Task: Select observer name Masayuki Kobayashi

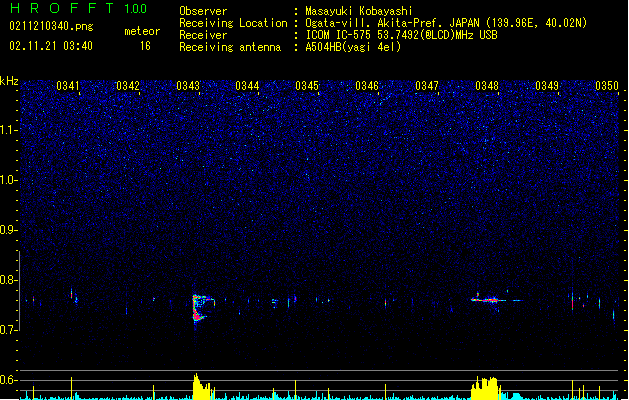Action: coord(359,11)
